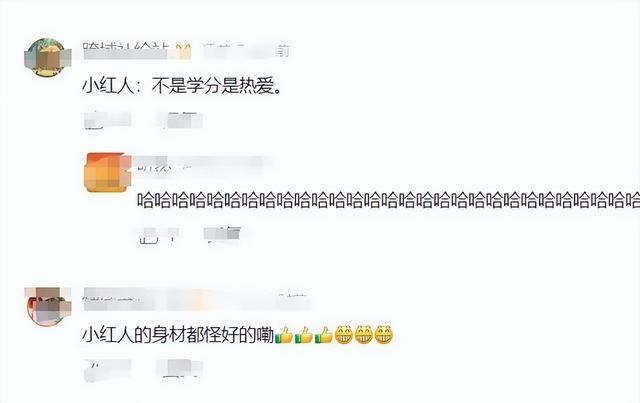Click the first thumbs-up emoji
The height and width of the screenshot is (403, 640).
click(284, 335)
